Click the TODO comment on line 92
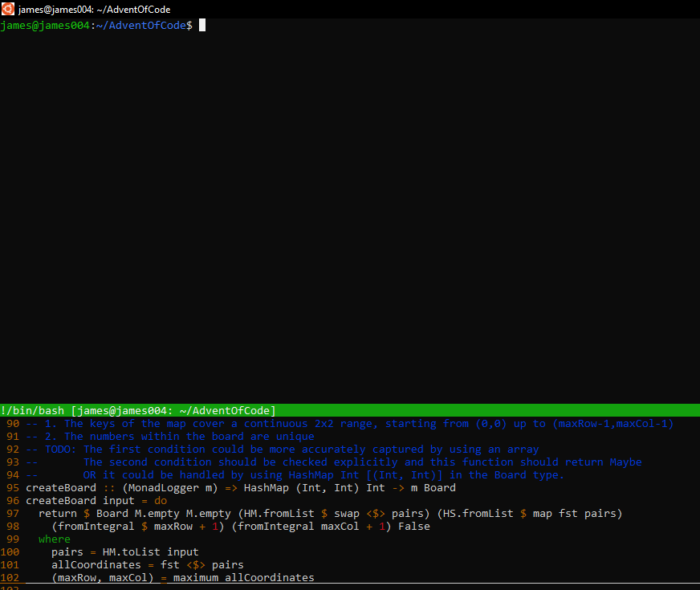This screenshot has width=700, height=590. [56, 449]
